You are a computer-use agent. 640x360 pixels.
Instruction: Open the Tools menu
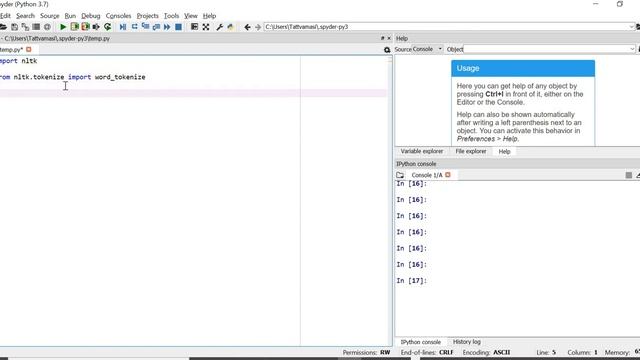coord(171,16)
